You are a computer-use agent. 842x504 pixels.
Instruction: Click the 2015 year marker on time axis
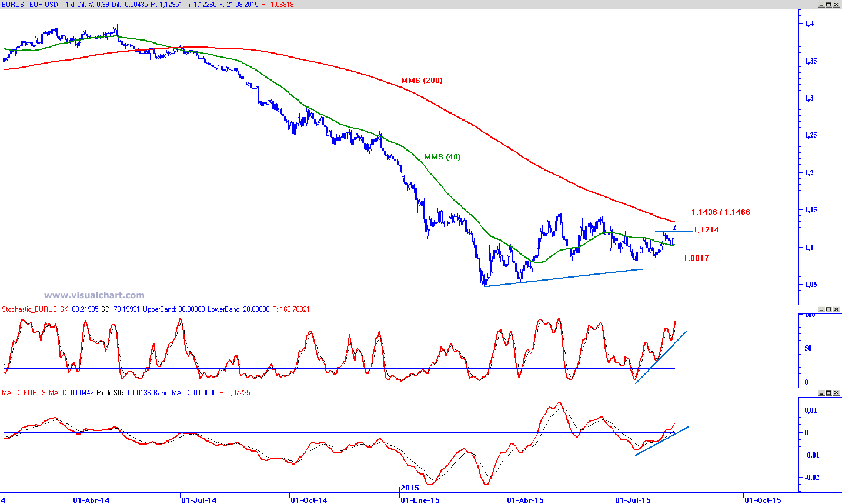coord(410,488)
